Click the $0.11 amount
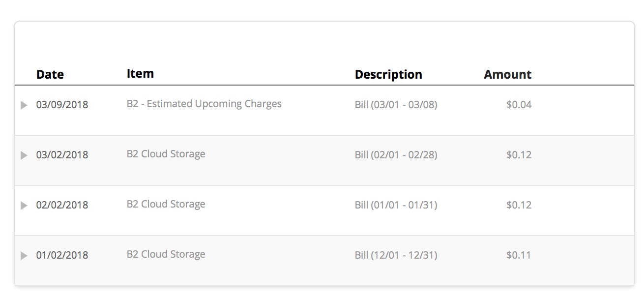Image resolution: width=644 pixels, height=299 pixels. pyautogui.click(x=519, y=255)
